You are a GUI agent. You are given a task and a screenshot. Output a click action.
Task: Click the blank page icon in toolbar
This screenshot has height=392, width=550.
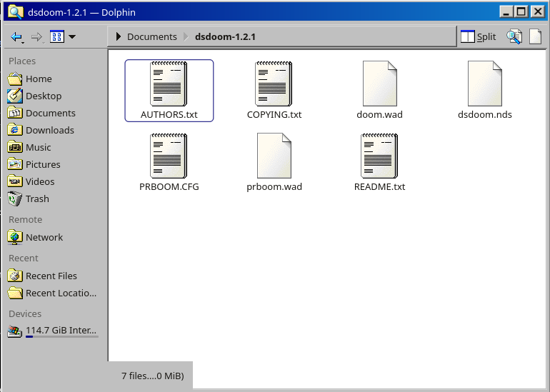click(535, 36)
